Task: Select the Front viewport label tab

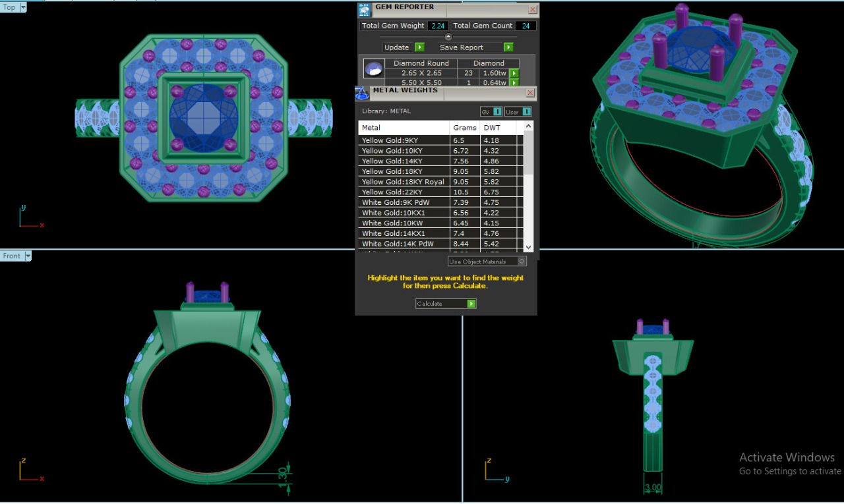Action: tap(12, 256)
